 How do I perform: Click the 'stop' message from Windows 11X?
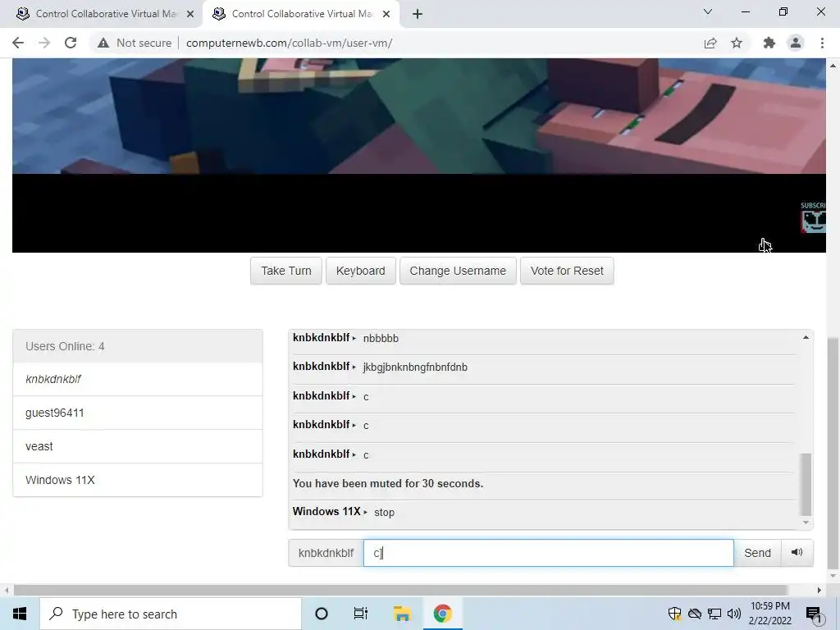384,513
